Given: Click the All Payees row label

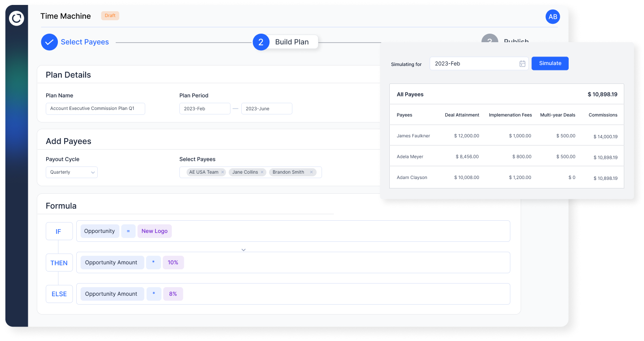Looking at the screenshot, I should coord(410,95).
